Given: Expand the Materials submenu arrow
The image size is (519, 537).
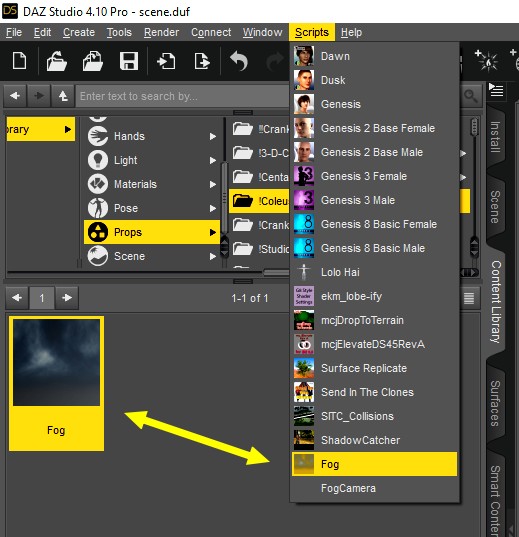Looking at the screenshot, I should click(213, 184).
